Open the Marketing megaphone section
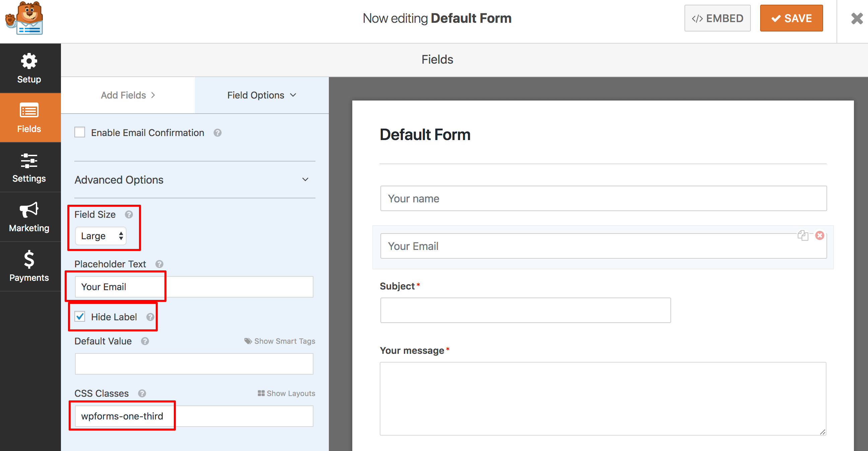This screenshot has height=451, width=868. (29, 217)
